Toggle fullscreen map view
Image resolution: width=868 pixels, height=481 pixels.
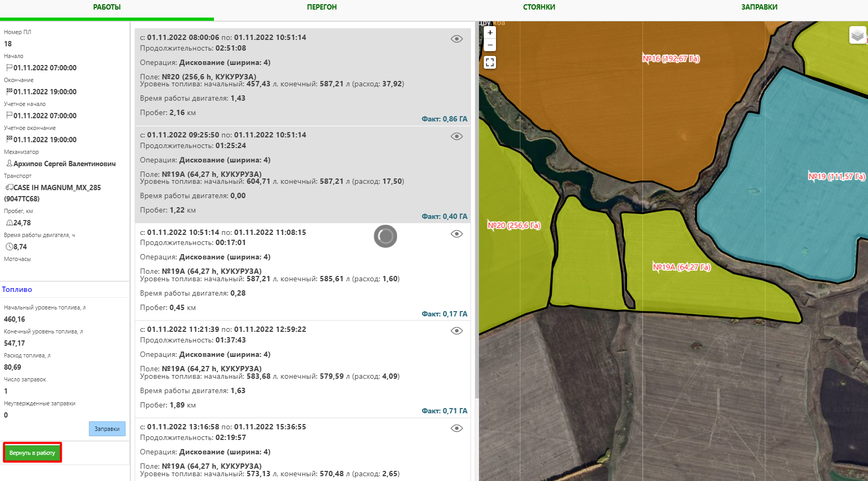490,62
